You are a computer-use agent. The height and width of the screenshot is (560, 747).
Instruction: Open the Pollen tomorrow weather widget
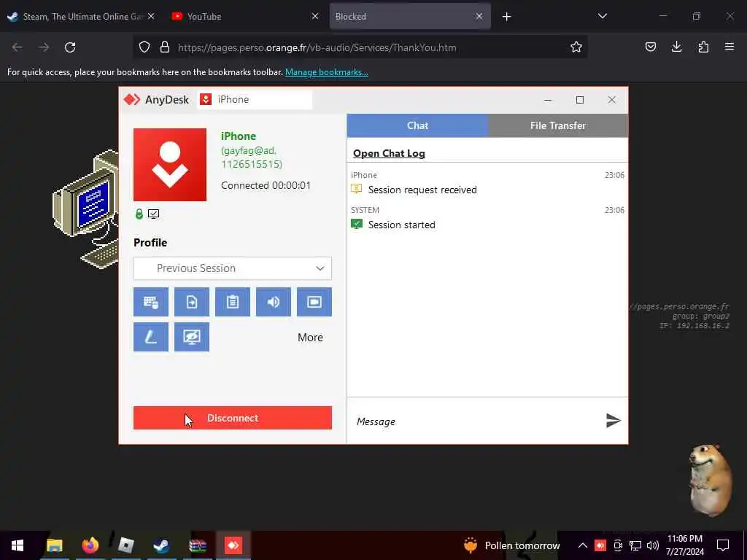coord(512,545)
